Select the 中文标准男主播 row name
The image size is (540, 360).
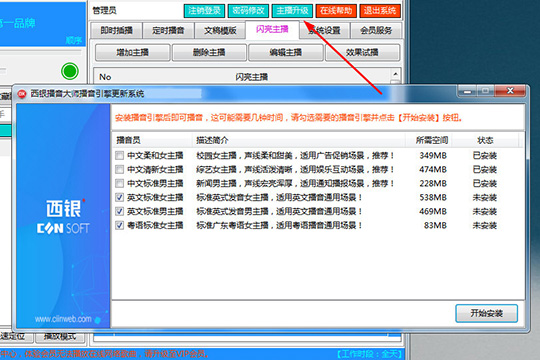(155, 183)
